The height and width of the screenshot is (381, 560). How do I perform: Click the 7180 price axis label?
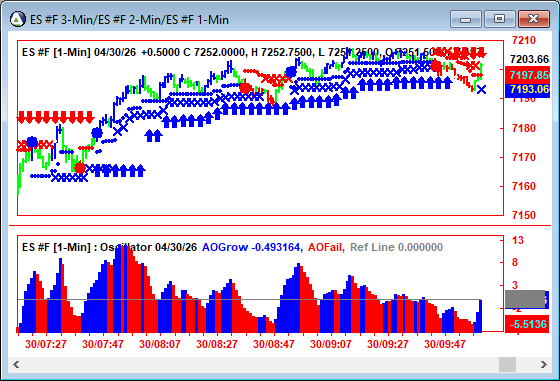tap(524, 128)
